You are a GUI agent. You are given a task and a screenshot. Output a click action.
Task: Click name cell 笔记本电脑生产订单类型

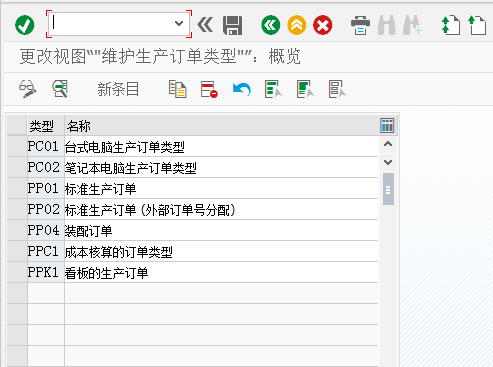coord(221,168)
